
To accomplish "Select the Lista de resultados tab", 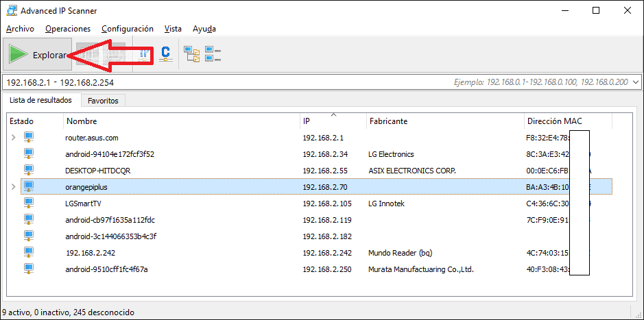I will click(40, 100).
